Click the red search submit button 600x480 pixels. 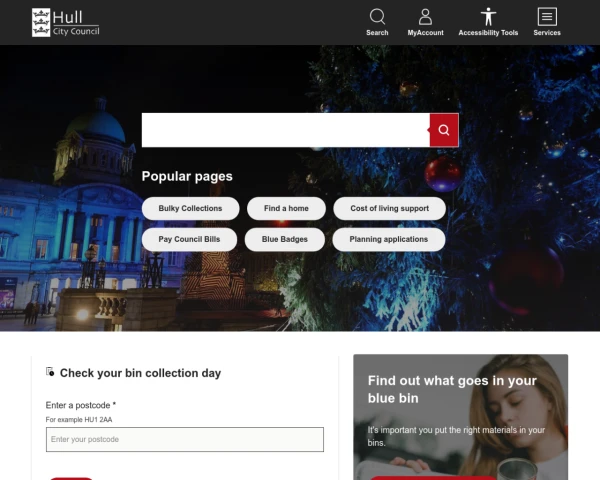coord(444,130)
